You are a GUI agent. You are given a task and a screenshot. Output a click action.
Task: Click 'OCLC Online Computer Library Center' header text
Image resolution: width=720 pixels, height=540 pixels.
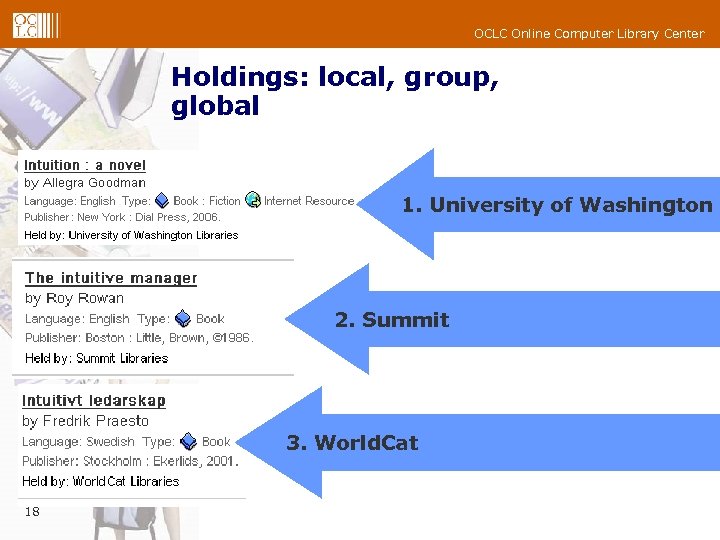point(589,34)
